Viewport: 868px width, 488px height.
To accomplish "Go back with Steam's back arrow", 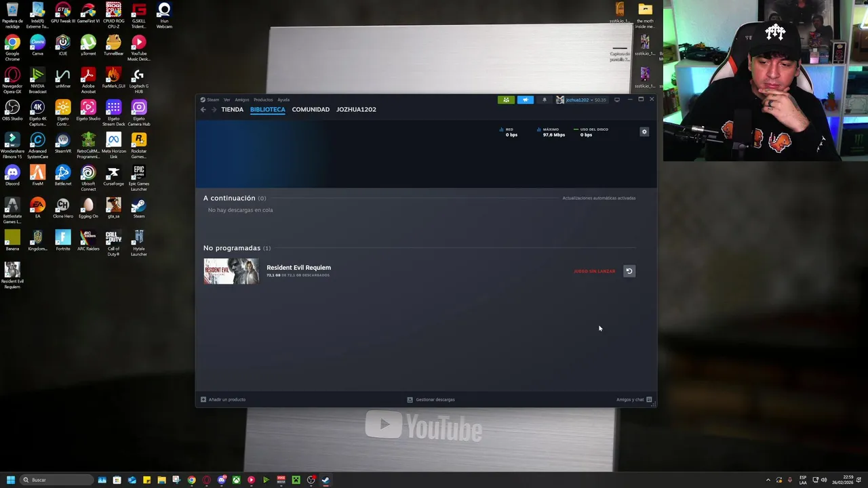I will (x=203, y=109).
